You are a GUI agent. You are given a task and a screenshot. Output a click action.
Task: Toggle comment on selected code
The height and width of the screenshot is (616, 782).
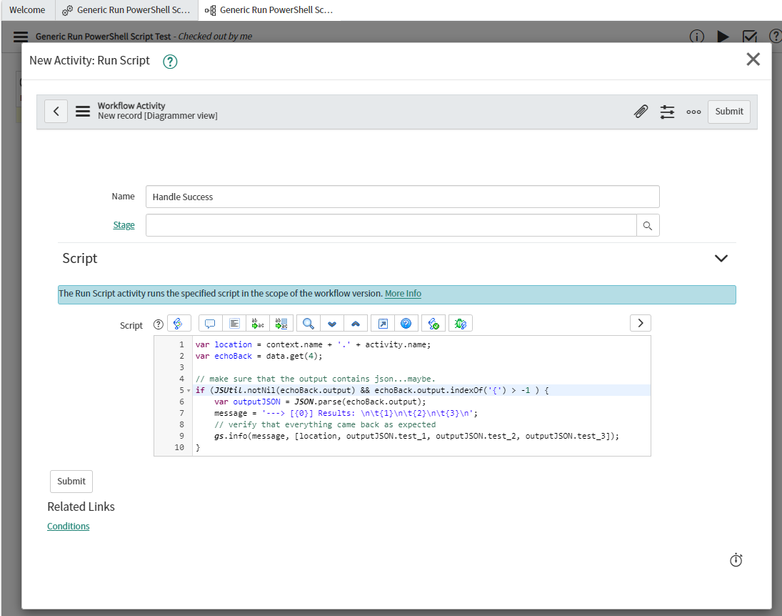click(210, 324)
